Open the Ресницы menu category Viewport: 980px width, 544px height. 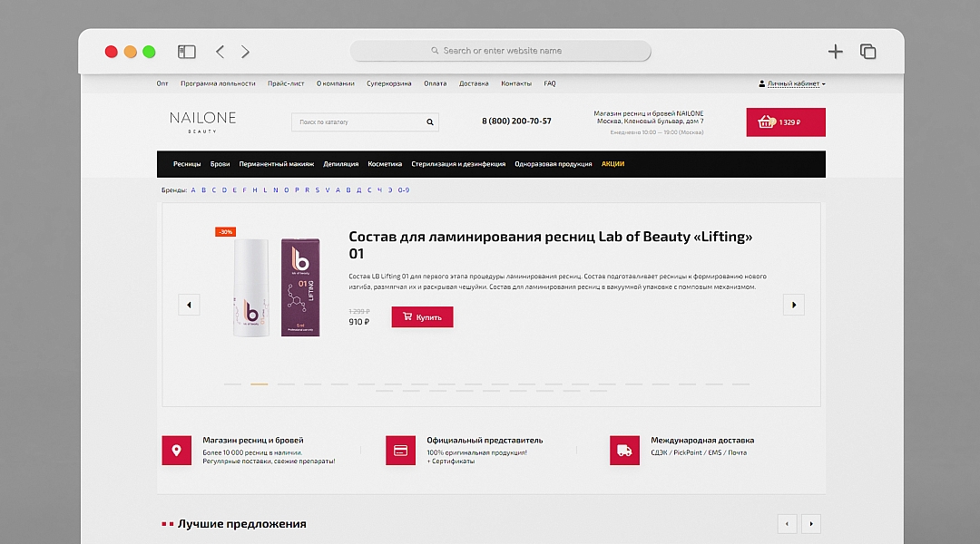coord(187,164)
